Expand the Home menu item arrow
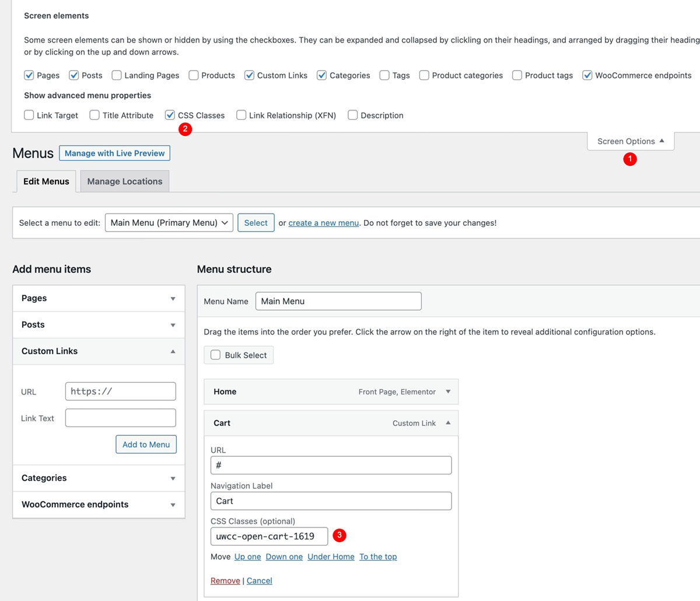 tap(448, 392)
